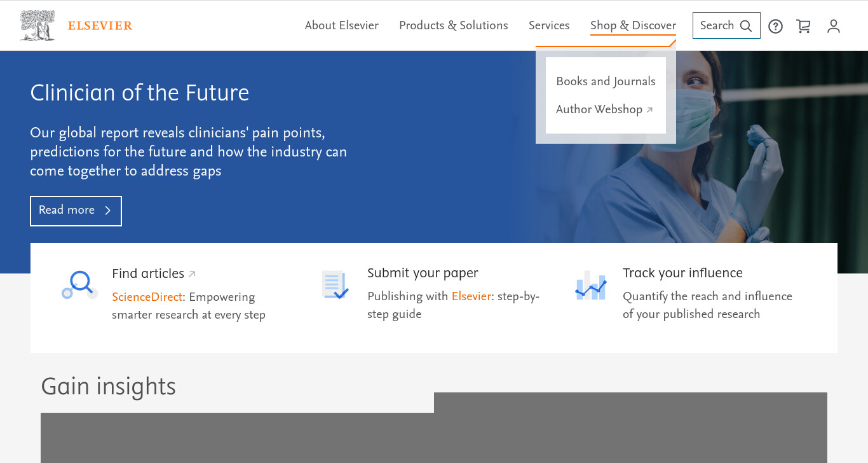
Task: Click the external arrow next to Find articles
Action: click(x=192, y=274)
